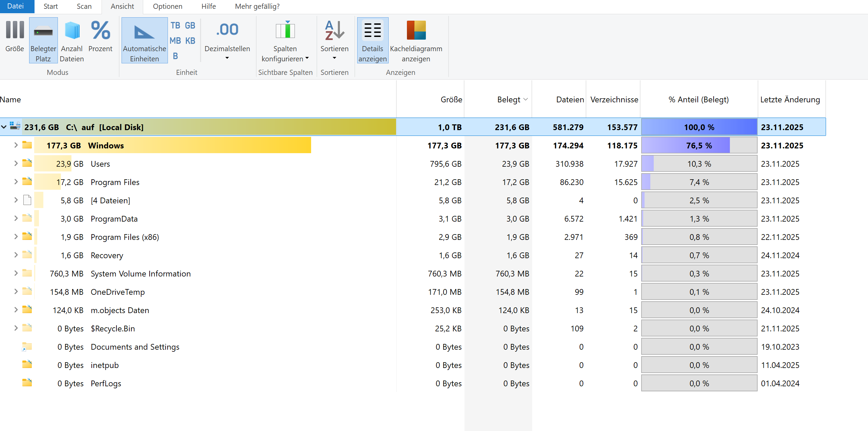Image resolution: width=868 pixels, height=431 pixels.
Task: Toggle Automatische Einheiten on or off
Action: tap(145, 40)
